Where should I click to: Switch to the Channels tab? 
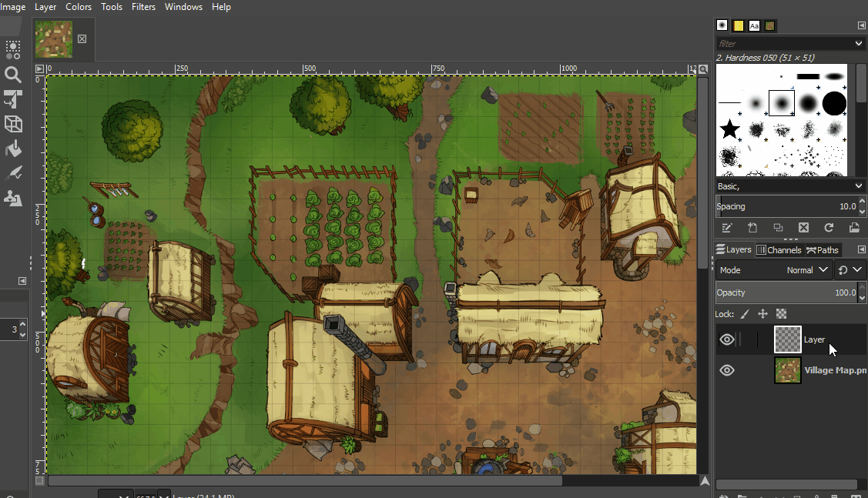coord(779,249)
